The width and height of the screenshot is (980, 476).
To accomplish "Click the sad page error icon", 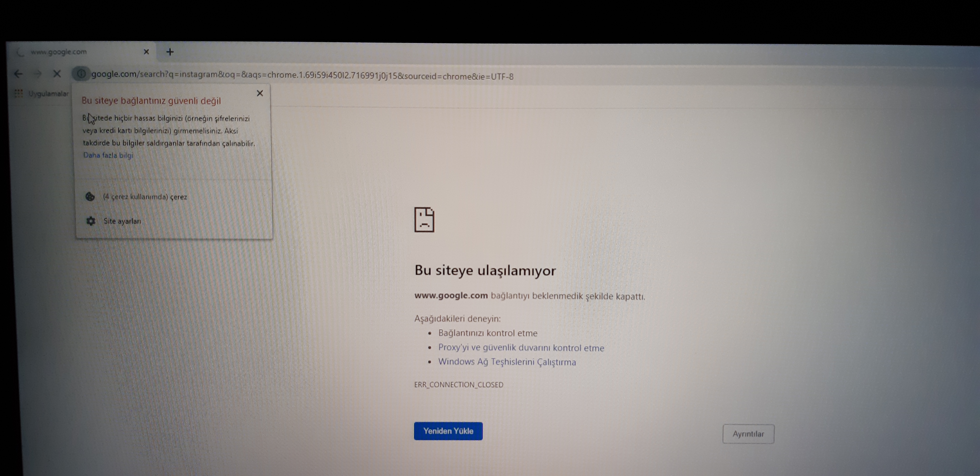I will 424,220.
